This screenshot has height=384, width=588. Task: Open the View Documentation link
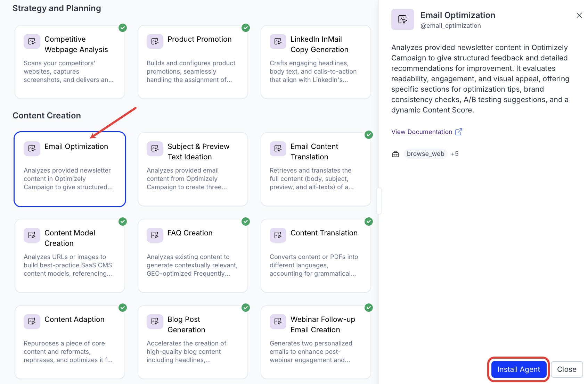pos(422,132)
